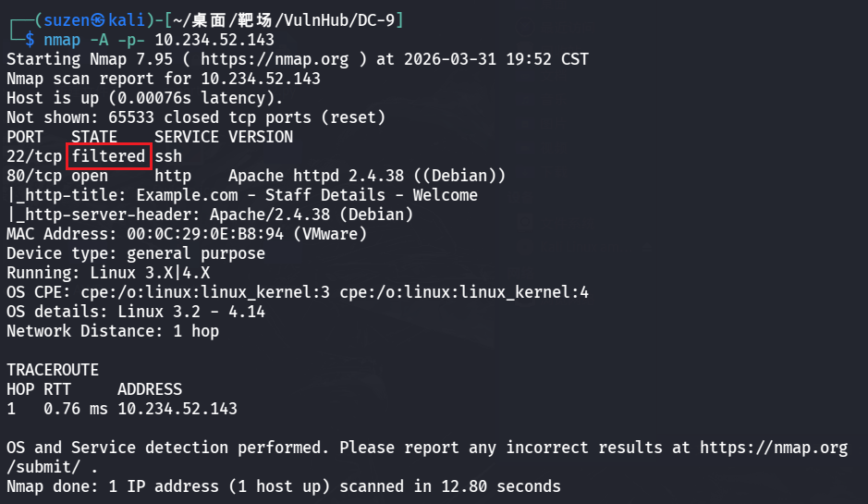Click the -p- option in the command
The width and height of the screenshot is (868, 504).
pos(131,40)
